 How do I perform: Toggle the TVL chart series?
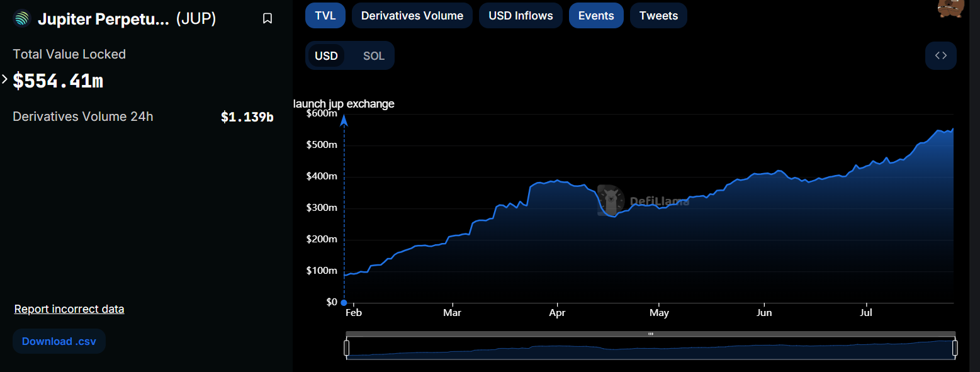coord(325,16)
